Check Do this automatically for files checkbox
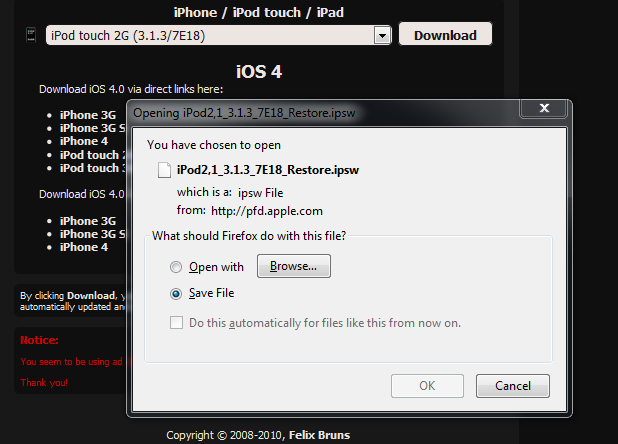The image size is (618, 444). (x=176, y=322)
